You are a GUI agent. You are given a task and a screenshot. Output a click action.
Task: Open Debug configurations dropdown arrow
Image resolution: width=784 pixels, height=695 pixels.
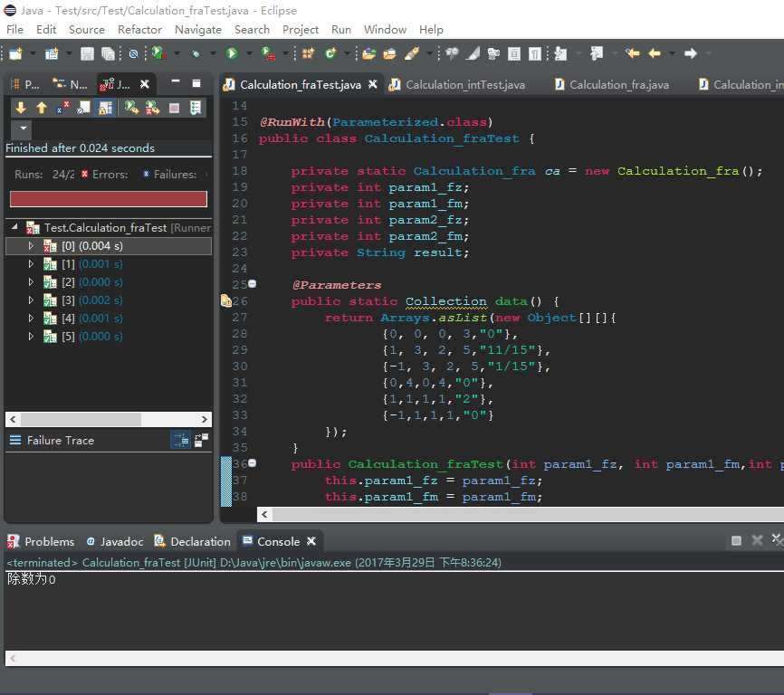click(213, 53)
